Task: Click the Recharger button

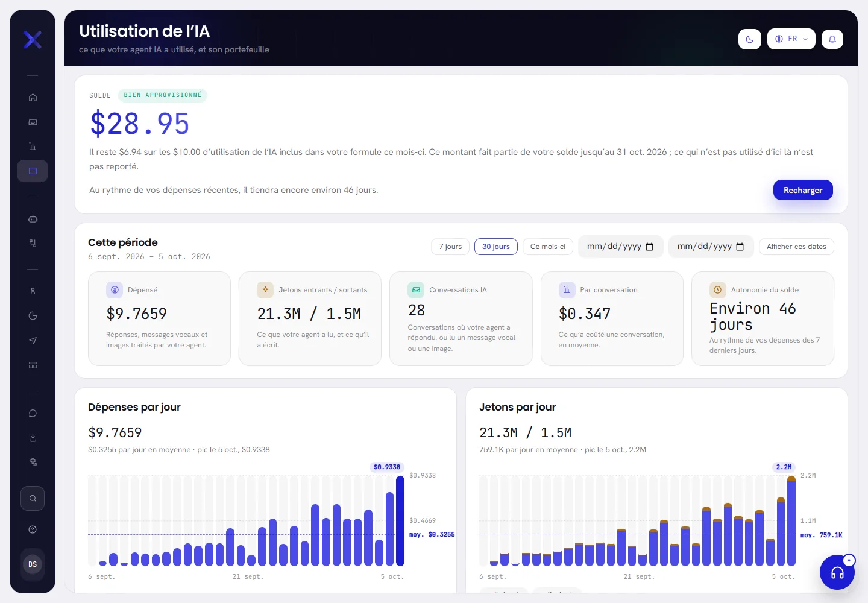Action: click(x=803, y=190)
